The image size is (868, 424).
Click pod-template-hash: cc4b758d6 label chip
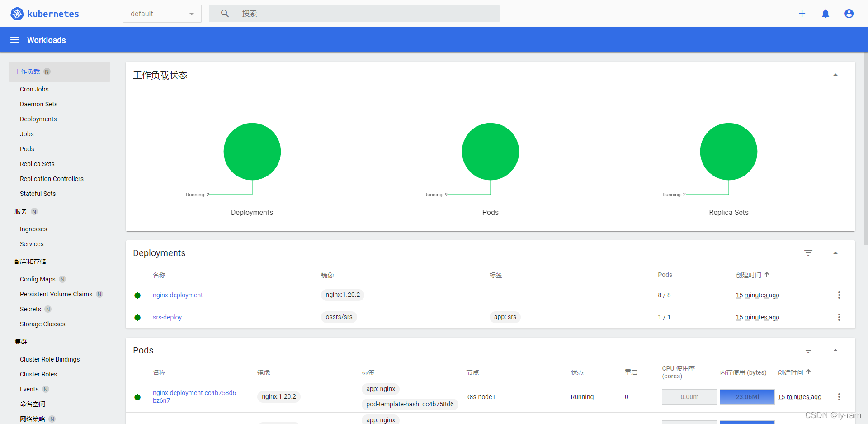pos(410,404)
